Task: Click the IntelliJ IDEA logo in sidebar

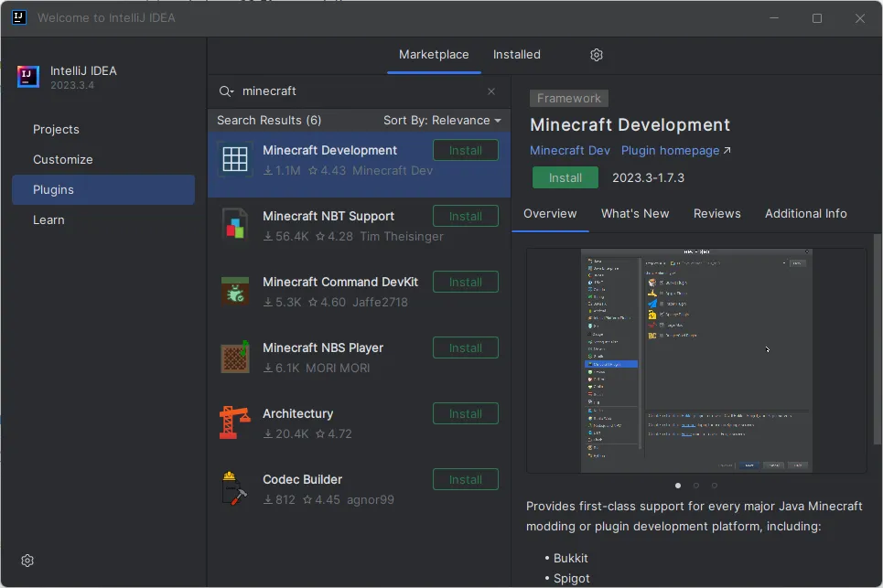Action: [28, 77]
